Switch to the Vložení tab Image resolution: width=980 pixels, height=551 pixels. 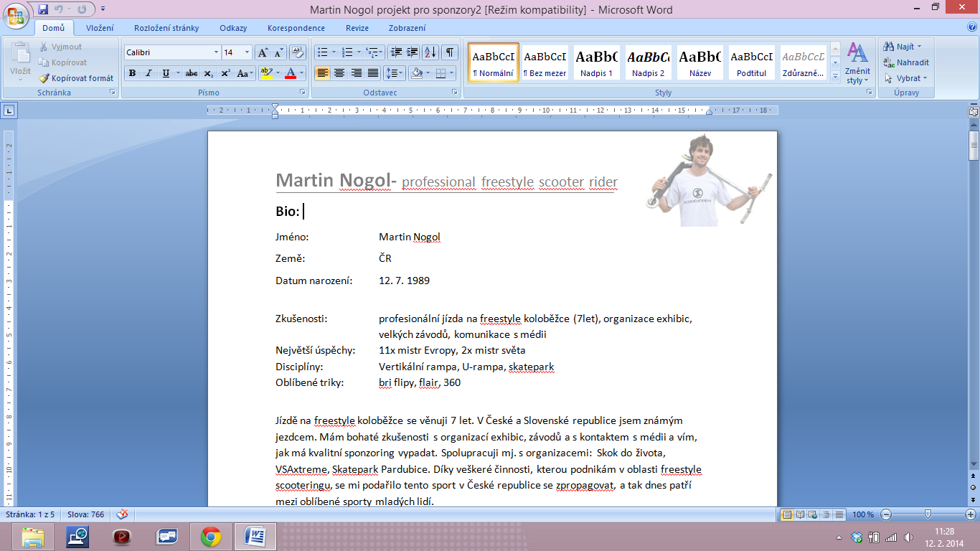[100, 28]
